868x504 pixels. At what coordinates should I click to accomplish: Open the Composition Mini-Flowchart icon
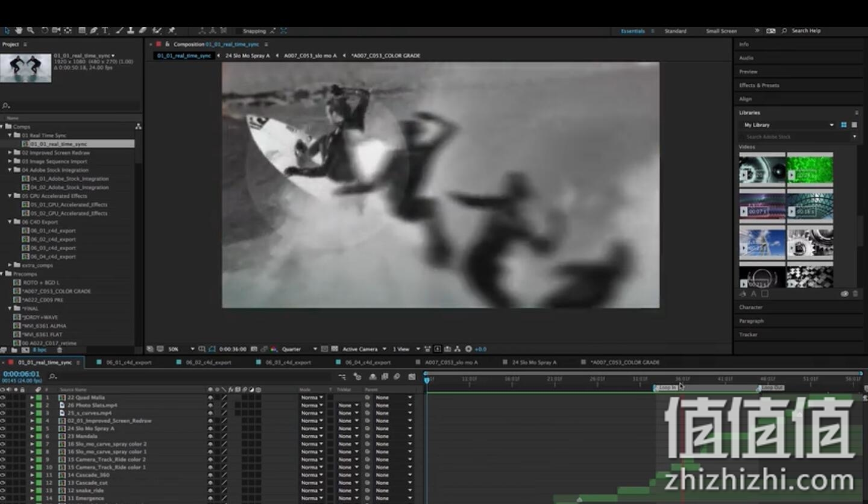tap(342, 377)
